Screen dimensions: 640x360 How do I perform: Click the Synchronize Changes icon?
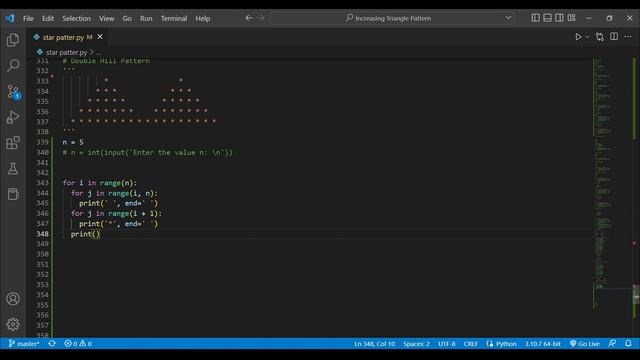tap(52, 344)
